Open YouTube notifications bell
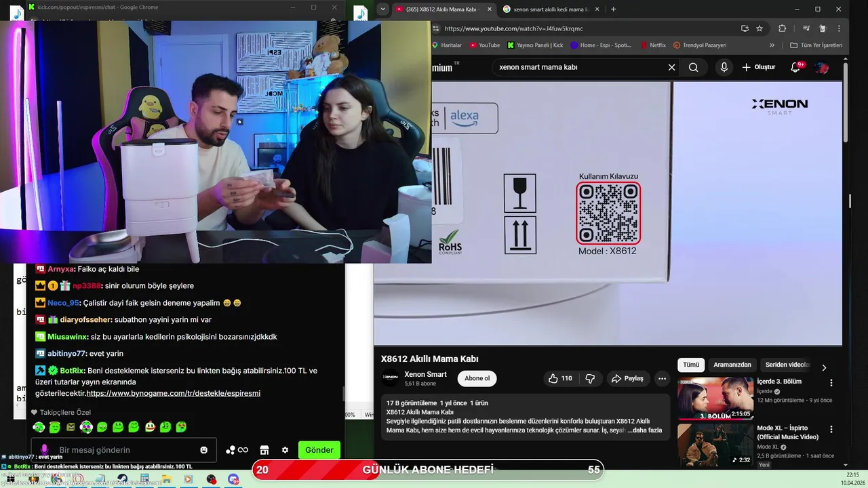Viewport: 868px width, 488px height. [x=796, y=67]
